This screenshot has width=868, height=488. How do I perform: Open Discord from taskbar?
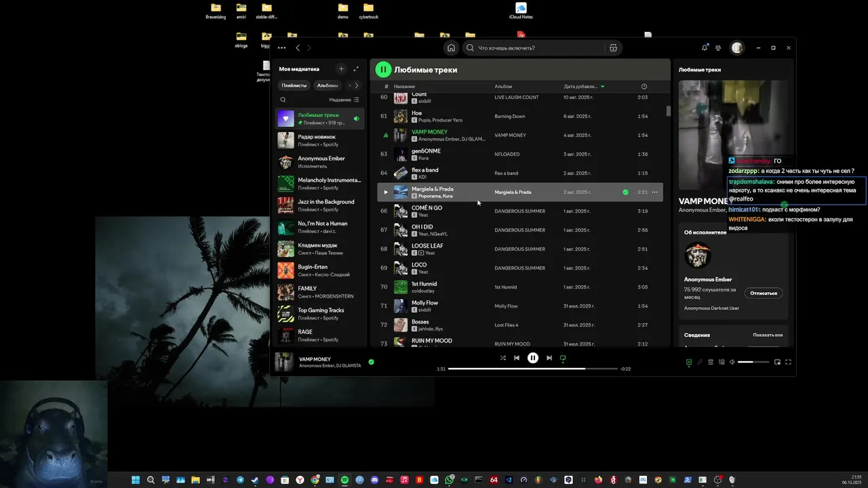(x=374, y=480)
